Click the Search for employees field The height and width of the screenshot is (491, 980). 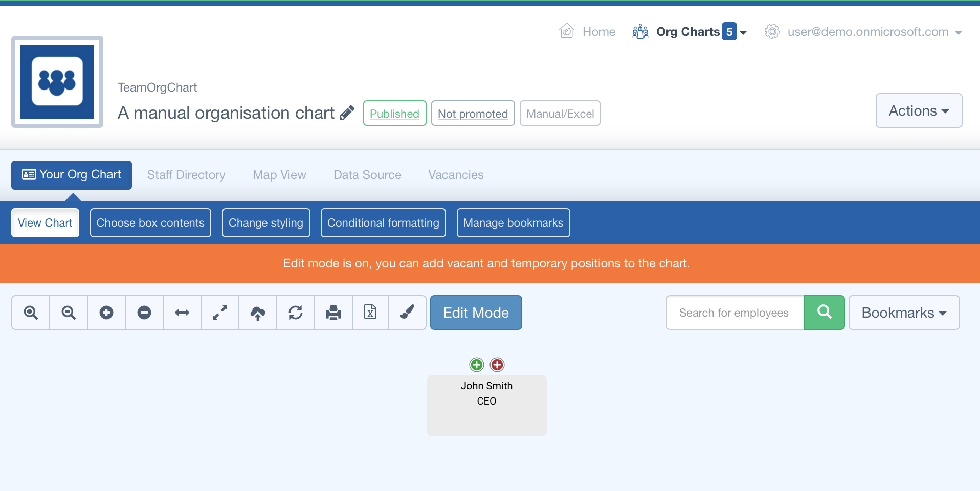(735, 313)
